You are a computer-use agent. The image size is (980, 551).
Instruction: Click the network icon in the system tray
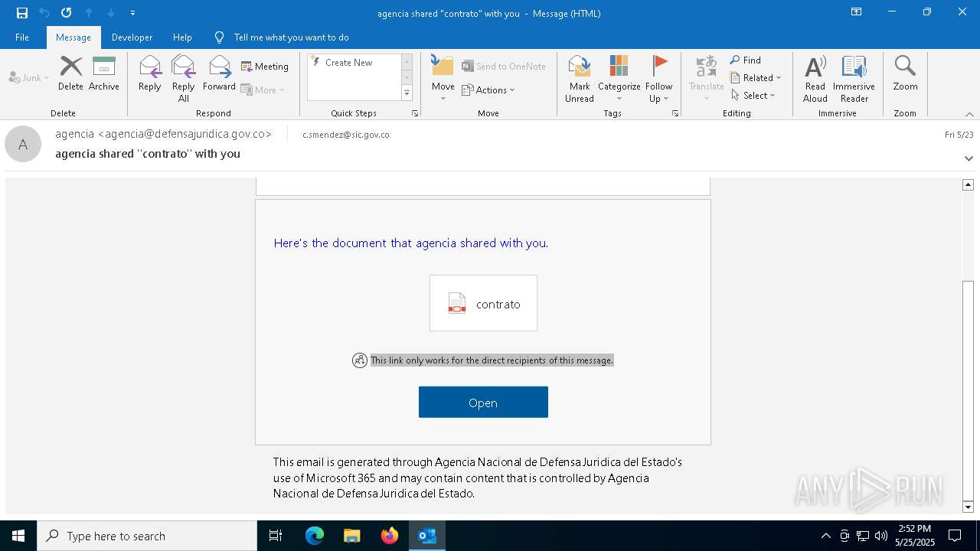(x=863, y=536)
